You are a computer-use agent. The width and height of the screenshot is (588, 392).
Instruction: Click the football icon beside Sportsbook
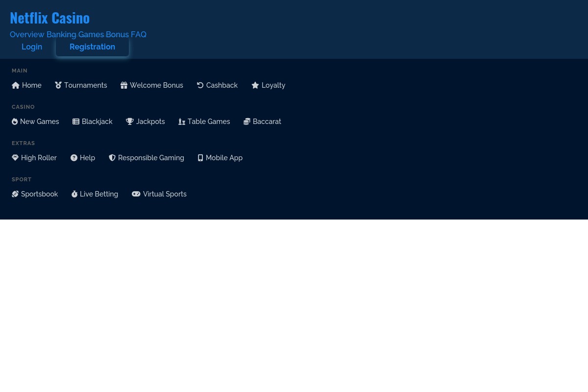tap(15, 194)
